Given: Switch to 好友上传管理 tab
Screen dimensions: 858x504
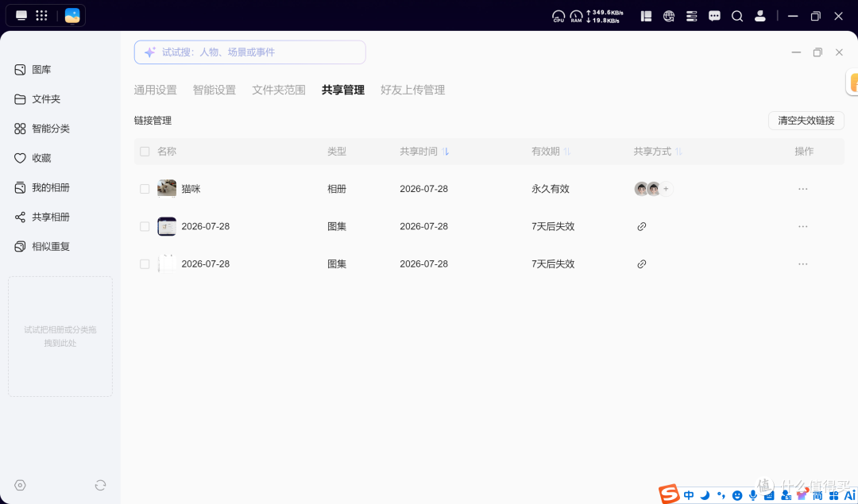Looking at the screenshot, I should [412, 90].
